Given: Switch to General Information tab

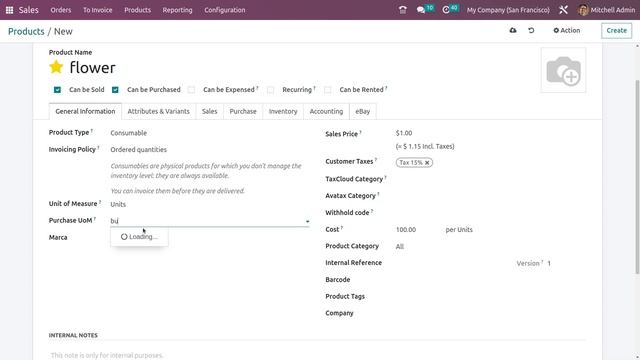Looking at the screenshot, I should click(85, 111).
